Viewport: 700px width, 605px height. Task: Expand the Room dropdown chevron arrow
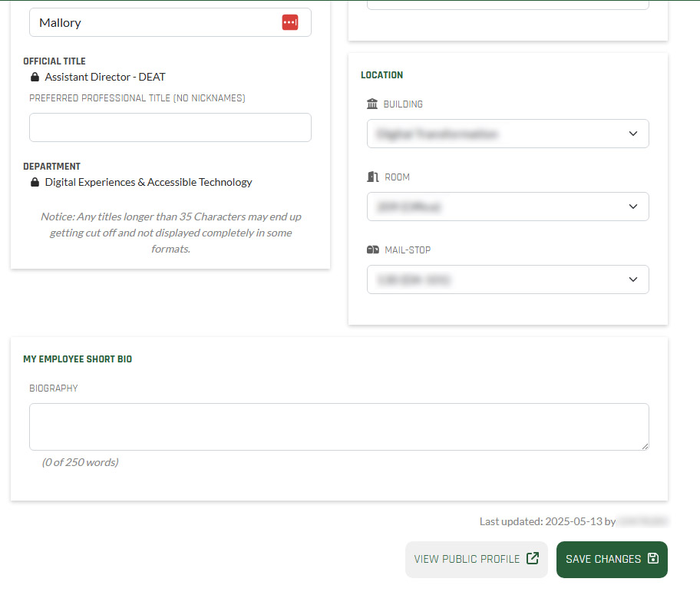[633, 207]
